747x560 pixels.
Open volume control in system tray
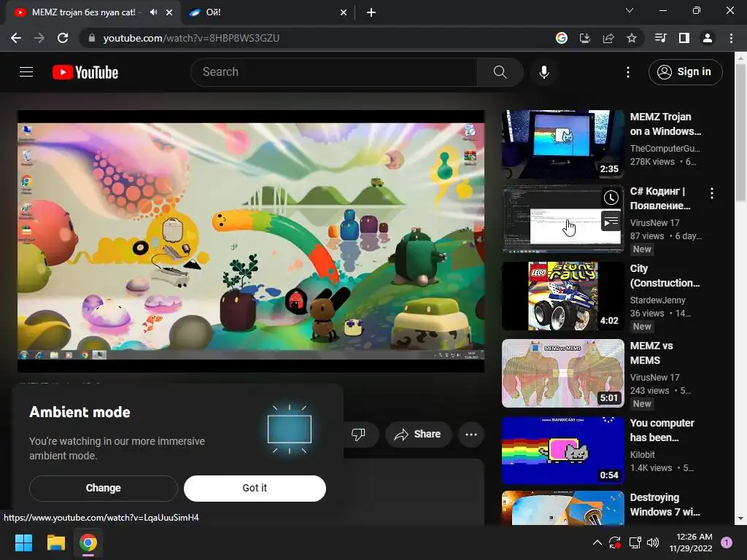click(x=653, y=542)
